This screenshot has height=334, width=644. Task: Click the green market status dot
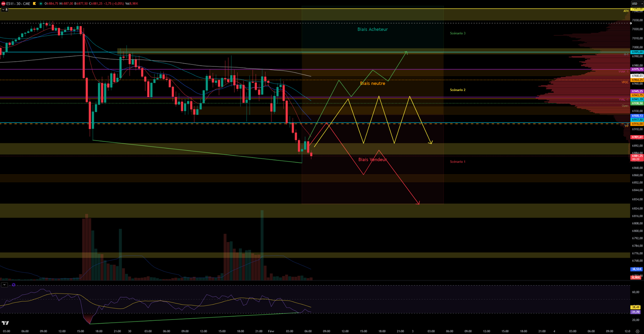pos(41,4)
